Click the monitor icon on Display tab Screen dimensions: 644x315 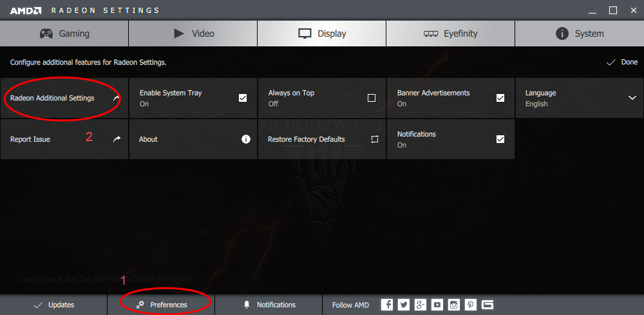click(x=305, y=33)
